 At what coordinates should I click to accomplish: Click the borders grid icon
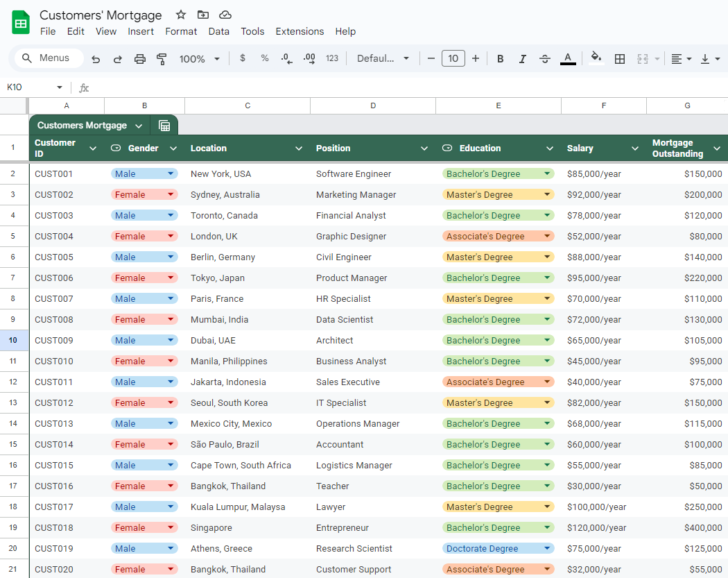click(x=620, y=59)
